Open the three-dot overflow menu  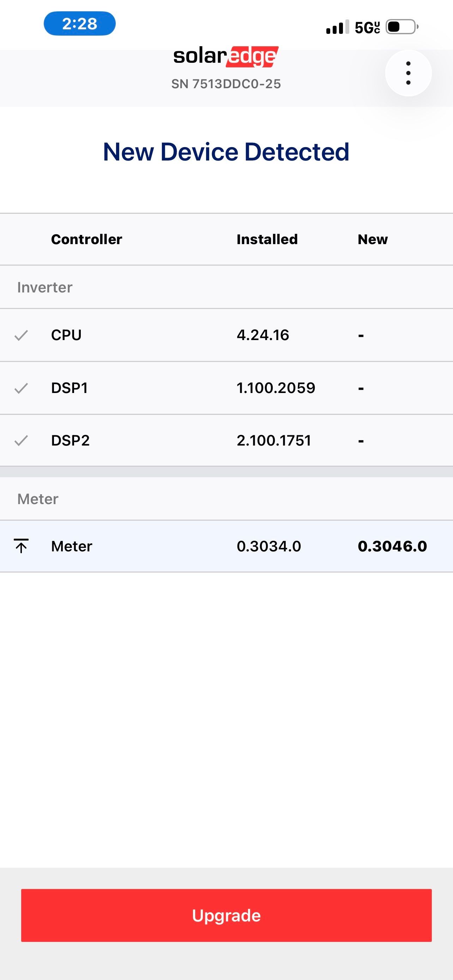coord(408,73)
